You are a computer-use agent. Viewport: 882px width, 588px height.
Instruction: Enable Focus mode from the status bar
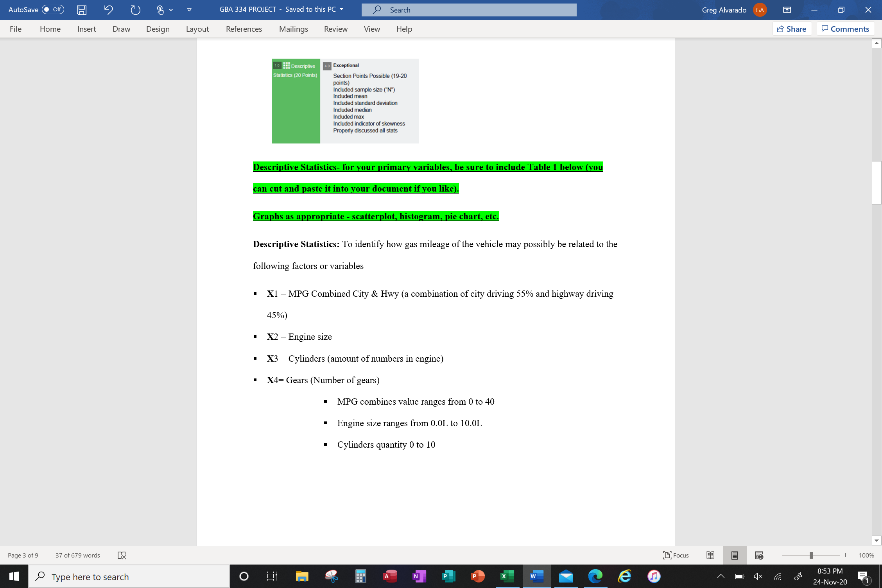click(x=676, y=555)
